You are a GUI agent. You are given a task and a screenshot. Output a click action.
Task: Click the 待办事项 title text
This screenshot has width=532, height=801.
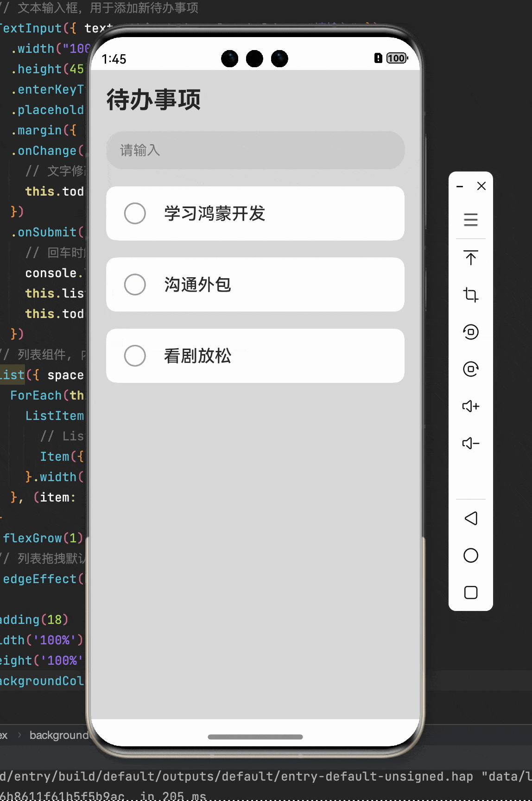154,100
